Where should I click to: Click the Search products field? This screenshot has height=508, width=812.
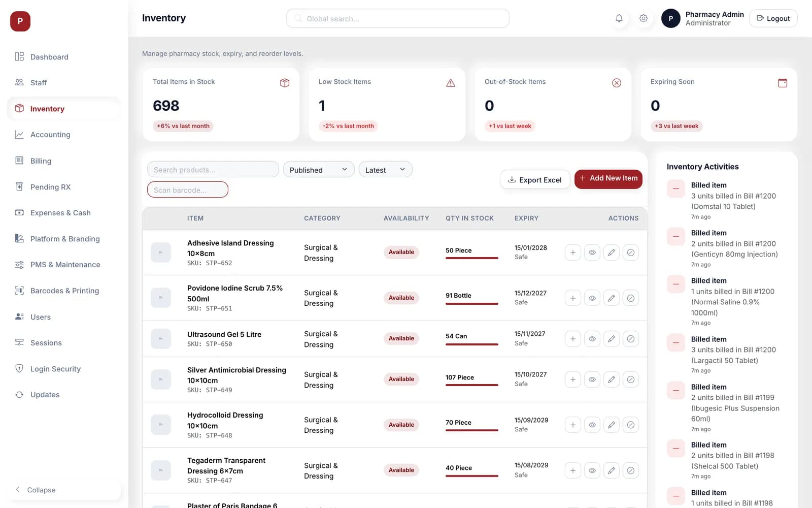(213, 169)
